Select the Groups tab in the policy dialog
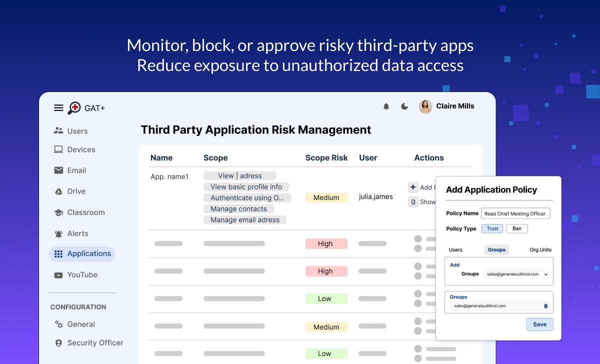Screen dimensions: 600x364 496,249
